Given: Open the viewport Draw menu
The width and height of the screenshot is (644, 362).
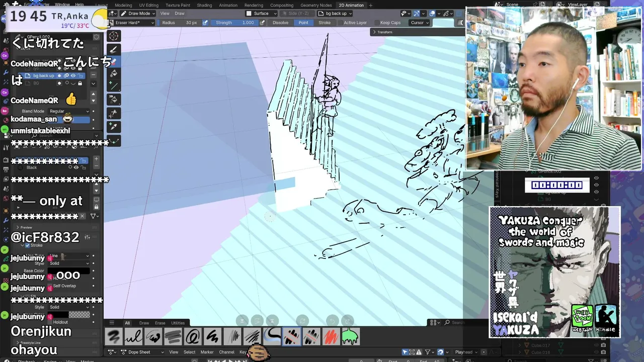Looking at the screenshot, I should (180, 14).
